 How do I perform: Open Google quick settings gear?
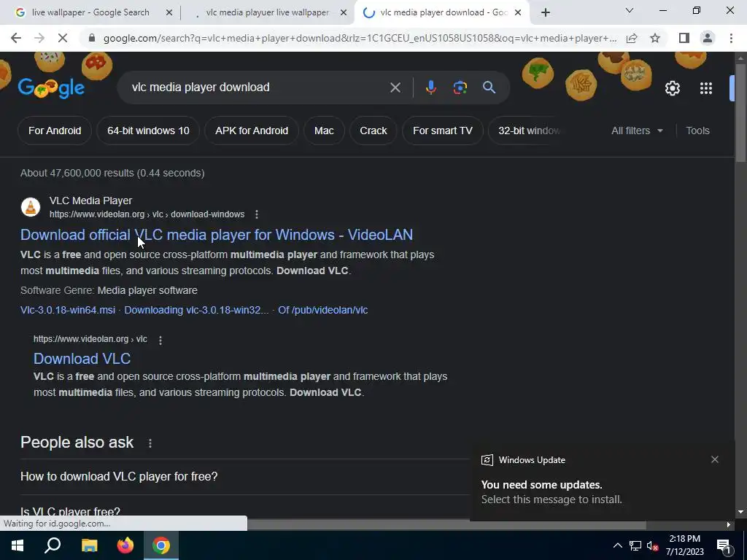click(672, 88)
